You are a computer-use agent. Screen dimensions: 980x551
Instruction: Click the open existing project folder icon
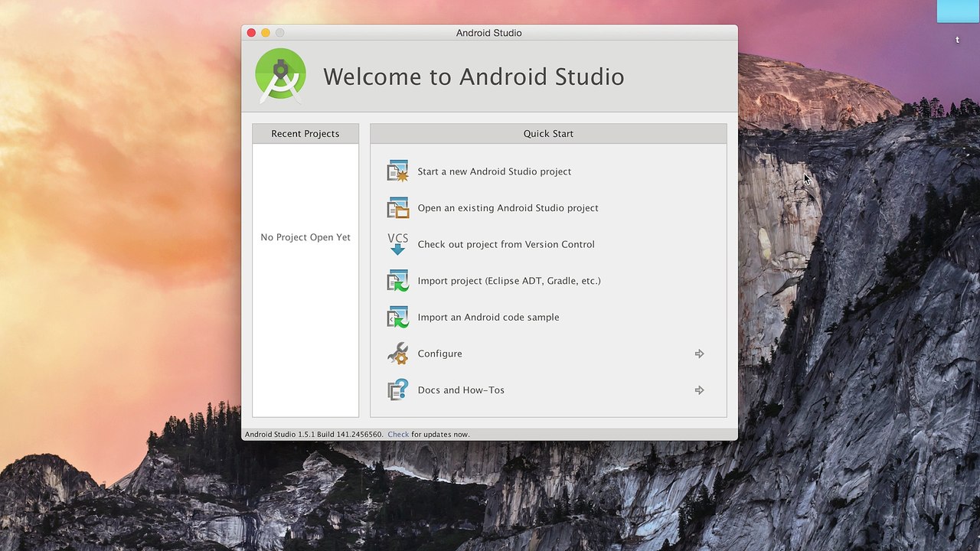397,208
